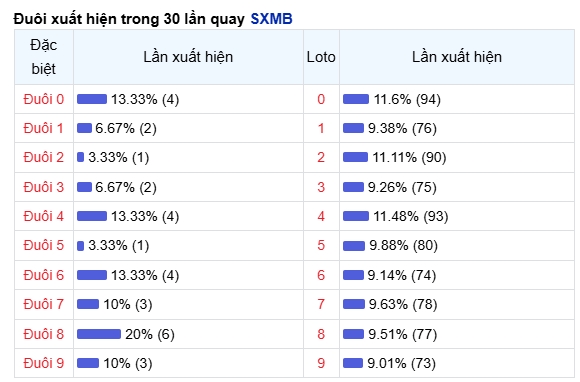Click the 20% (6) progress bar
The height and width of the screenshot is (382, 580).
(x=99, y=334)
